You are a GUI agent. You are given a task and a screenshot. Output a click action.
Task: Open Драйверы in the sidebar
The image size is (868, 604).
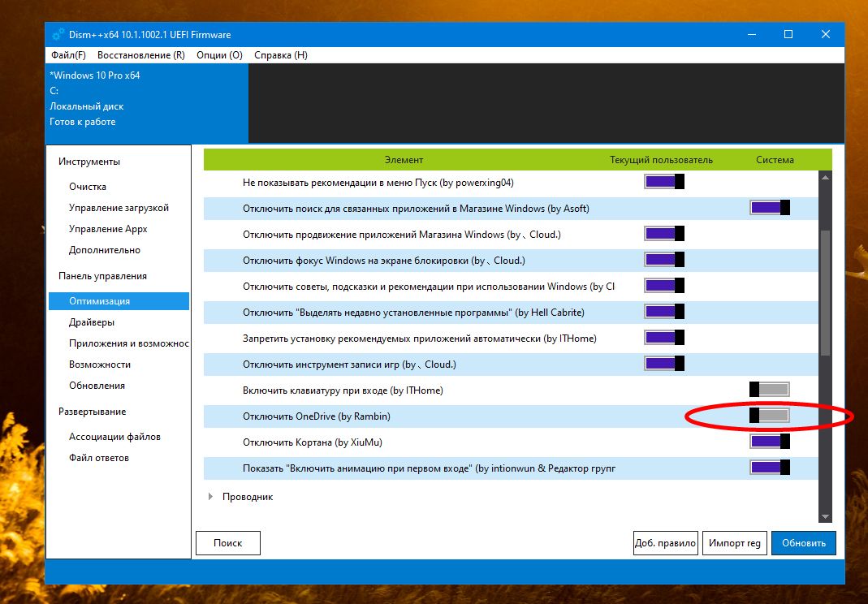tap(92, 322)
